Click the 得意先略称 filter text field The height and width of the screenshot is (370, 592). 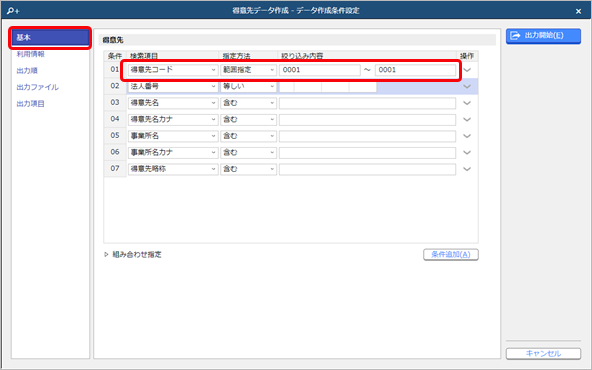point(367,169)
